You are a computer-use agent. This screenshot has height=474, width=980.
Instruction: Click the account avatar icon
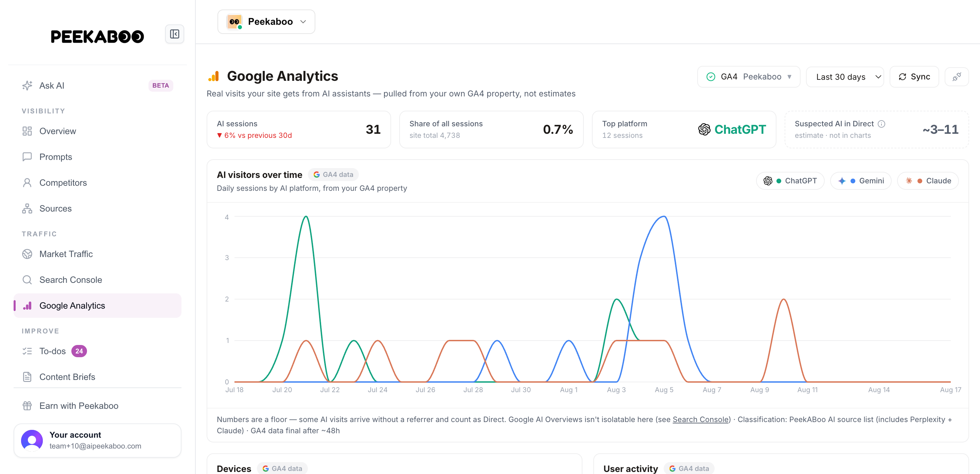pos(32,440)
